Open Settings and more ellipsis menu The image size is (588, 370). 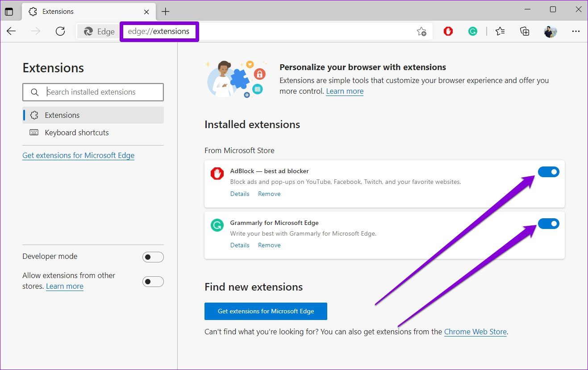[x=575, y=31]
